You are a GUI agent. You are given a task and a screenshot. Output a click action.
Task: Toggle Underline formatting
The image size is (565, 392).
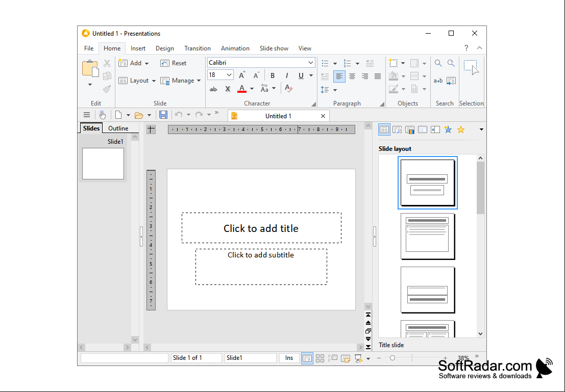click(x=301, y=75)
